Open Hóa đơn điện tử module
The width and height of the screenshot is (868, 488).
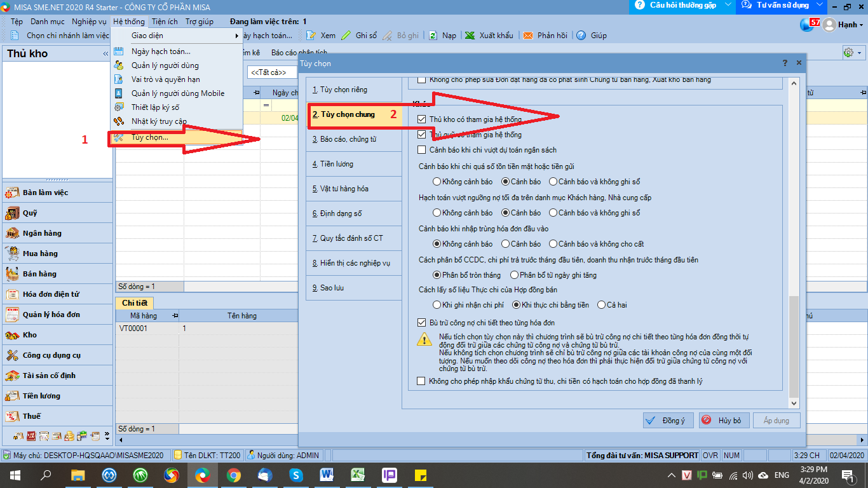point(57,294)
